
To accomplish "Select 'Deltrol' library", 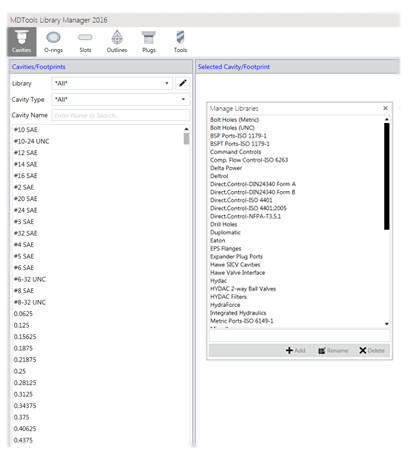I will pyautogui.click(x=219, y=176).
